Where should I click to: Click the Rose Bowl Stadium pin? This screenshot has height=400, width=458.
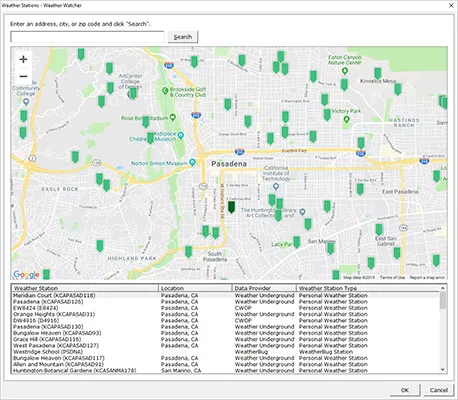[172, 117]
